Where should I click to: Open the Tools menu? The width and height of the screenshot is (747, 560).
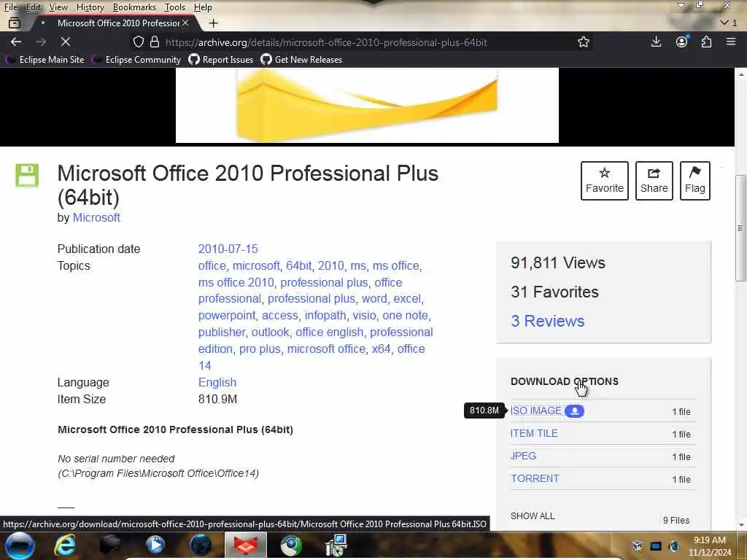(x=175, y=7)
